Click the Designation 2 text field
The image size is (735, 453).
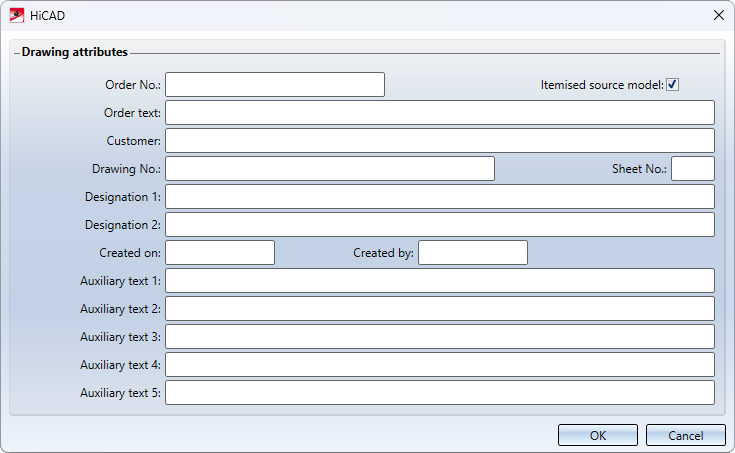click(440, 225)
